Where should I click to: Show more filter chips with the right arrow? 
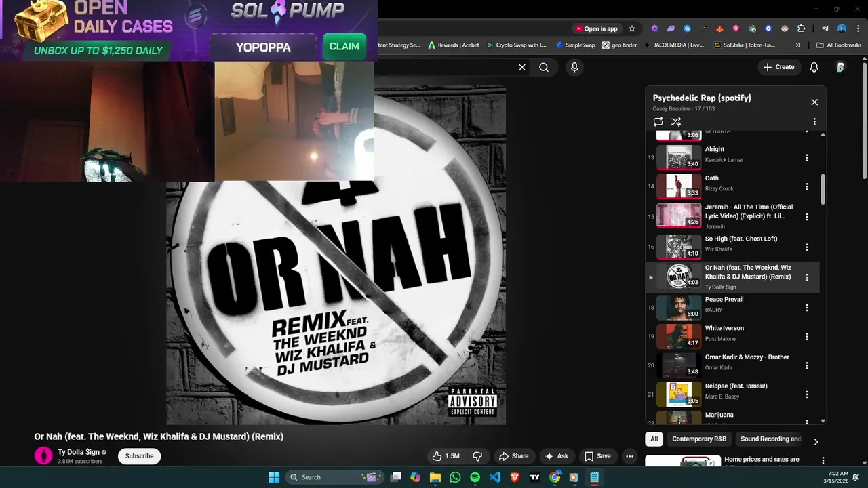816,442
